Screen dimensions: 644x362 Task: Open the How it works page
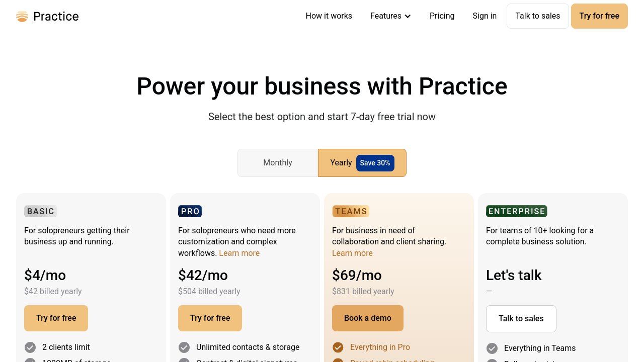point(329,16)
